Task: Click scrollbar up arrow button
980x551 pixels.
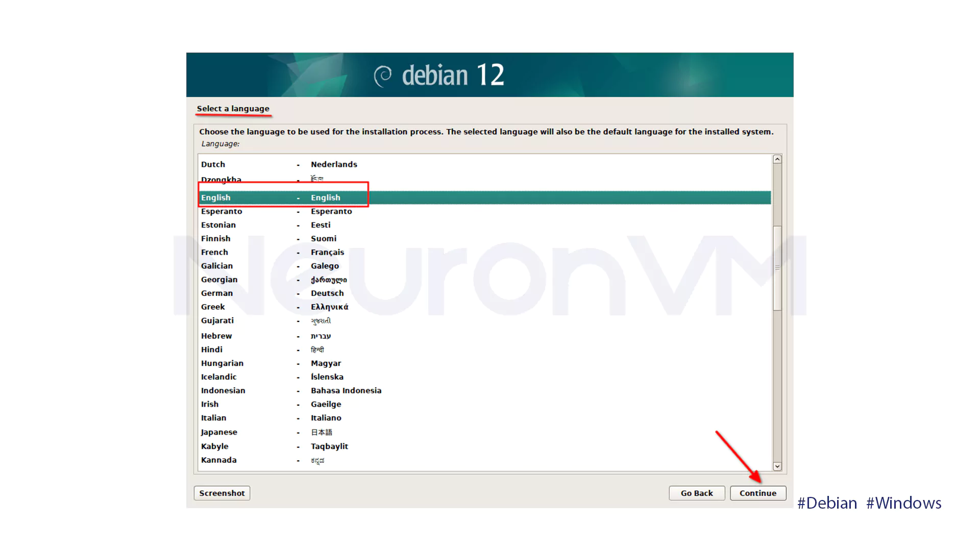Action: click(x=777, y=159)
